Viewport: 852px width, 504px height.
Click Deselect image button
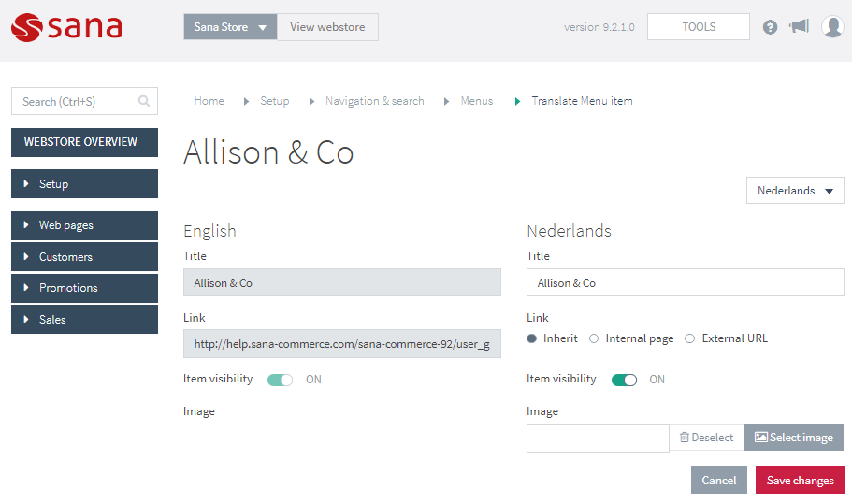click(x=706, y=438)
